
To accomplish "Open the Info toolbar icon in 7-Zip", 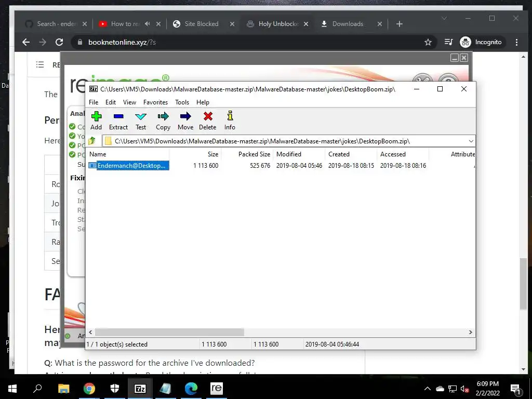I will pyautogui.click(x=230, y=121).
